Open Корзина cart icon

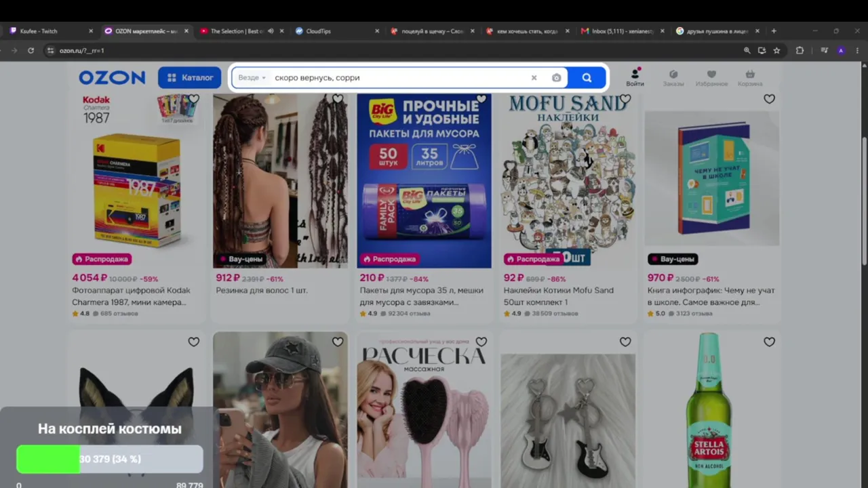click(x=750, y=78)
